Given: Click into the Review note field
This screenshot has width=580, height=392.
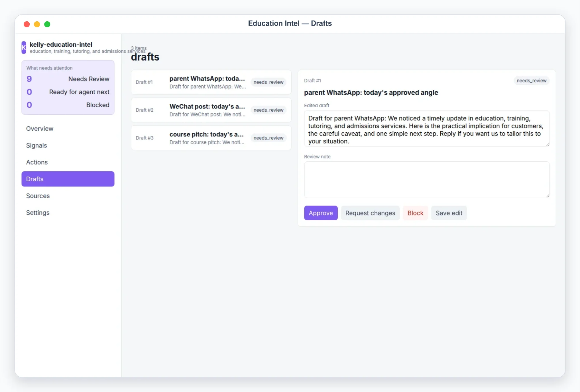Looking at the screenshot, I should (x=426, y=180).
